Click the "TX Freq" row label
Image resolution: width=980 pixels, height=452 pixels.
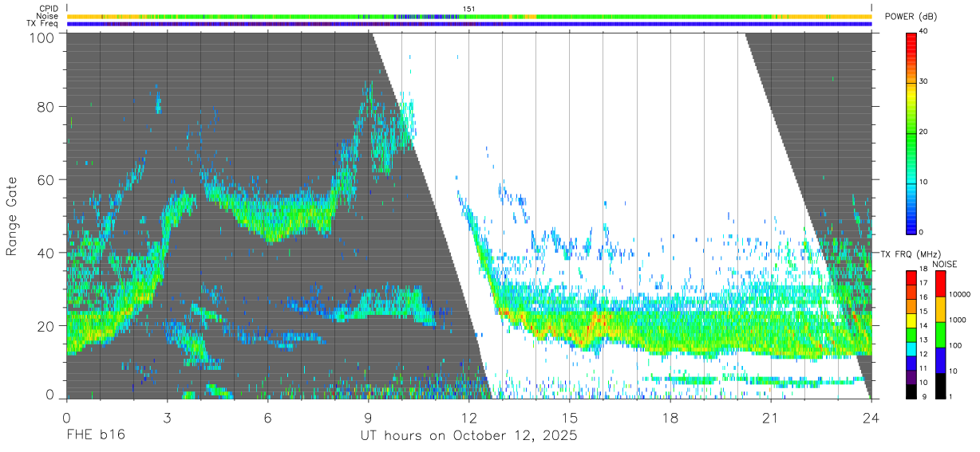coord(43,24)
